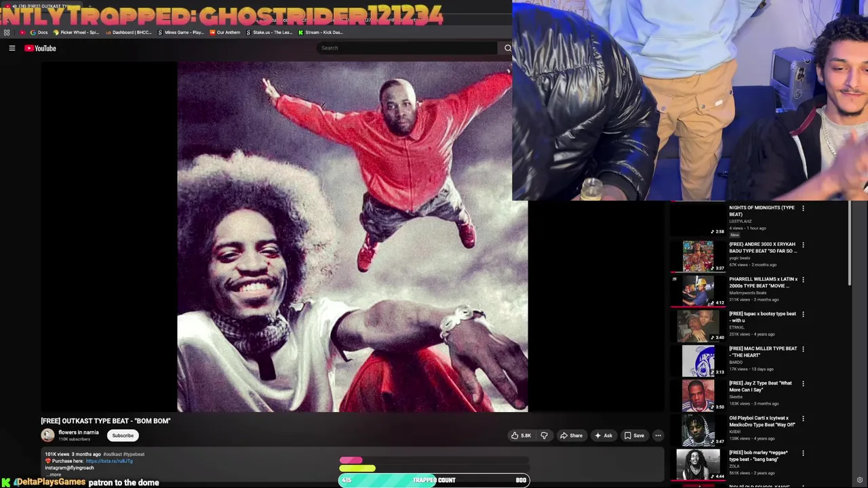This screenshot has height=488, width=868.
Task: Click the main video player image
Action: pos(353,237)
